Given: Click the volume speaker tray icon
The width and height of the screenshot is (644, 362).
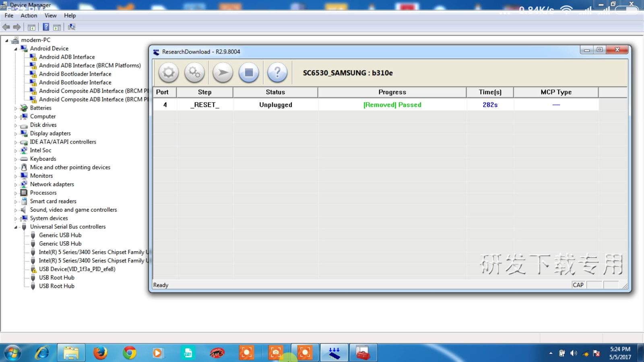Looking at the screenshot, I should [x=574, y=353].
